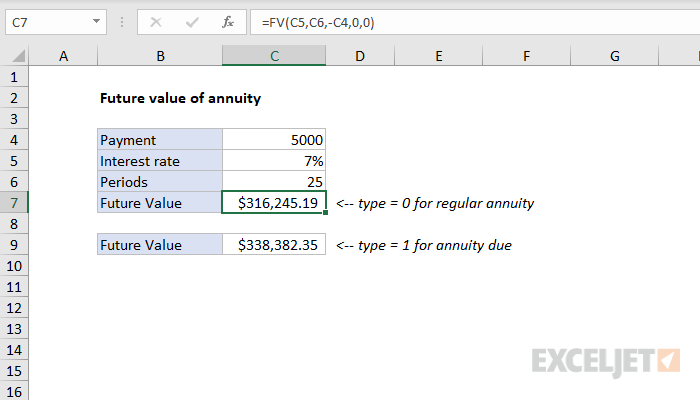Select row 12 header
700x400 pixels.
click(x=14, y=308)
